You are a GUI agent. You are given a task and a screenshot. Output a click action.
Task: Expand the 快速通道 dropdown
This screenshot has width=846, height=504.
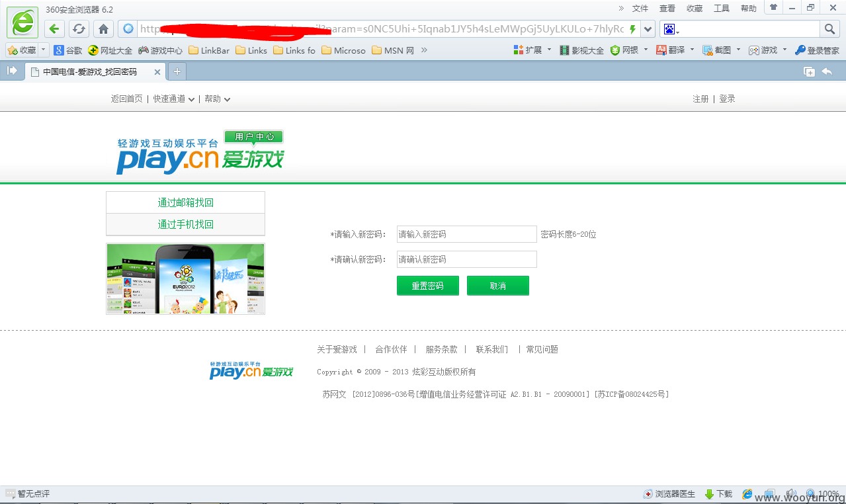pyautogui.click(x=174, y=99)
